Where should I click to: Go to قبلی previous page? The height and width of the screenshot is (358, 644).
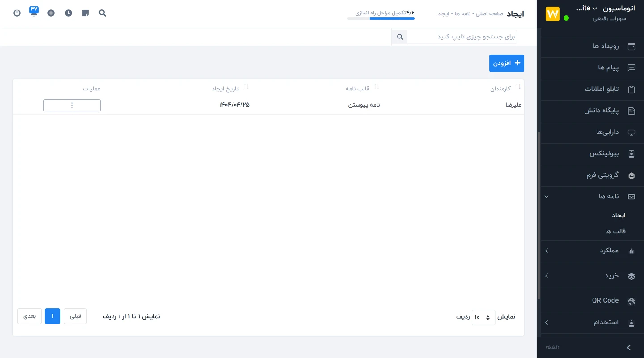[x=75, y=316]
